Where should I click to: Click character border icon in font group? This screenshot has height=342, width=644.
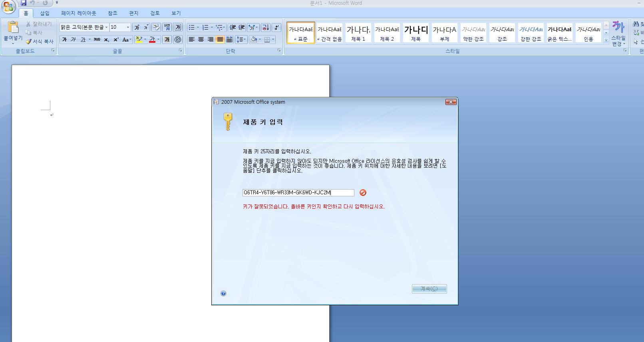pos(178,27)
